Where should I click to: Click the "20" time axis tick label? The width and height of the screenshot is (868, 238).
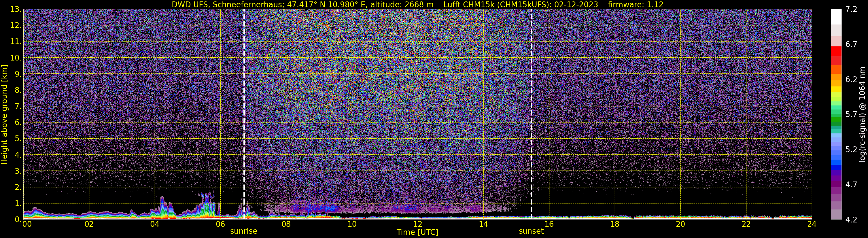(680, 224)
